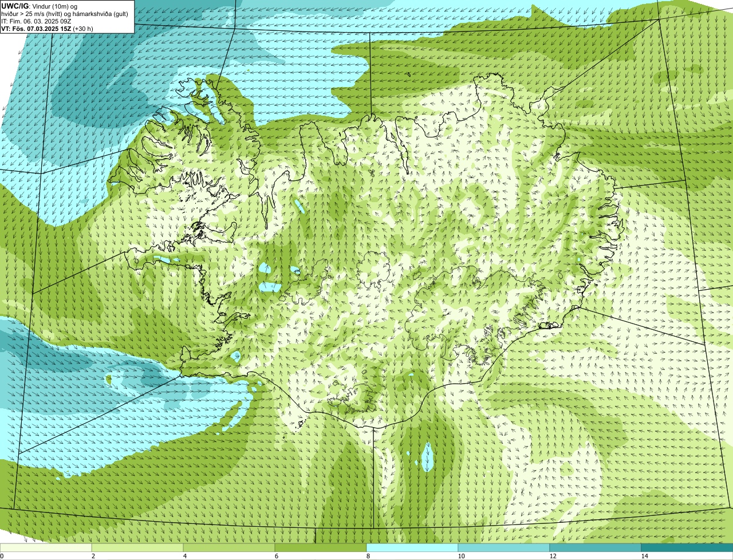Click the "IT: Fim. 06. 03. 2025 09Z" line
The height and width of the screenshot is (560, 733).
click(x=36, y=21)
